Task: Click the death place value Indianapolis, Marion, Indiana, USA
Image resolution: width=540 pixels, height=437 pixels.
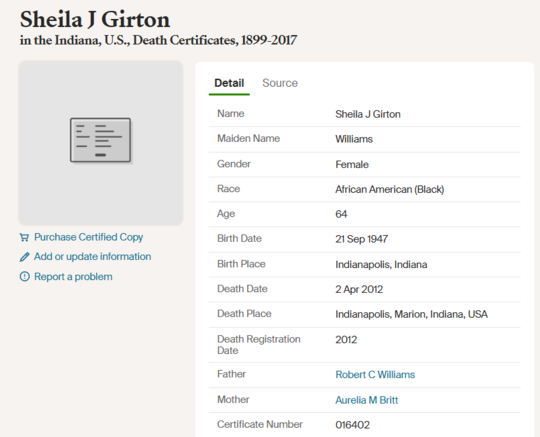Action: coord(411,314)
